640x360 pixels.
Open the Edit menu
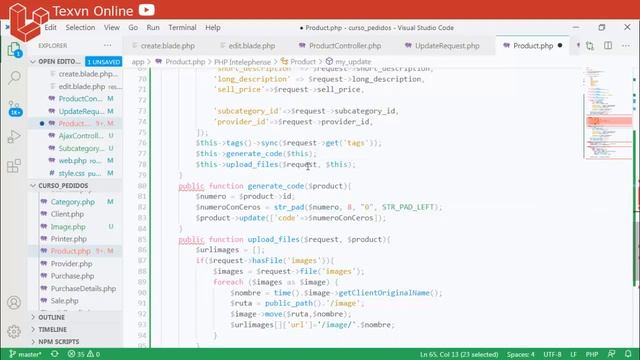51,27
